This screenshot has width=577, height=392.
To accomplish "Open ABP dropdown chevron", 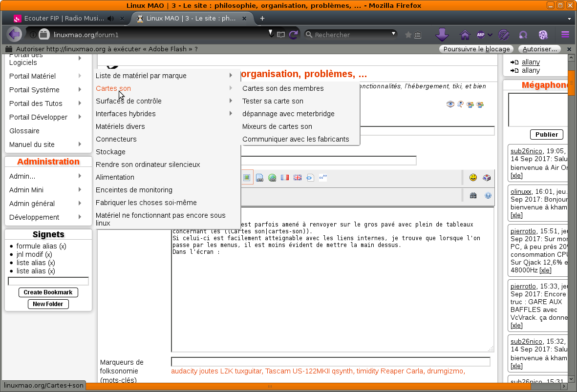I will (x=490, y=35).
